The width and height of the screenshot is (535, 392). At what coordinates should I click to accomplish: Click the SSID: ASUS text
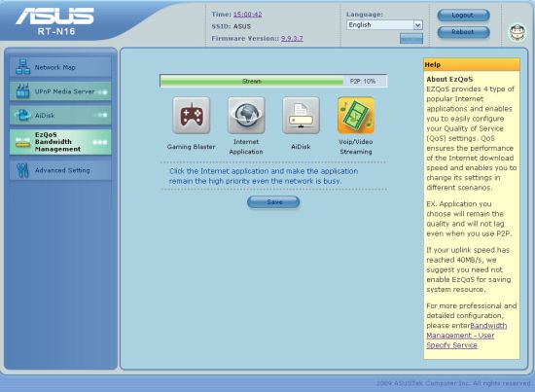[231, 26]
